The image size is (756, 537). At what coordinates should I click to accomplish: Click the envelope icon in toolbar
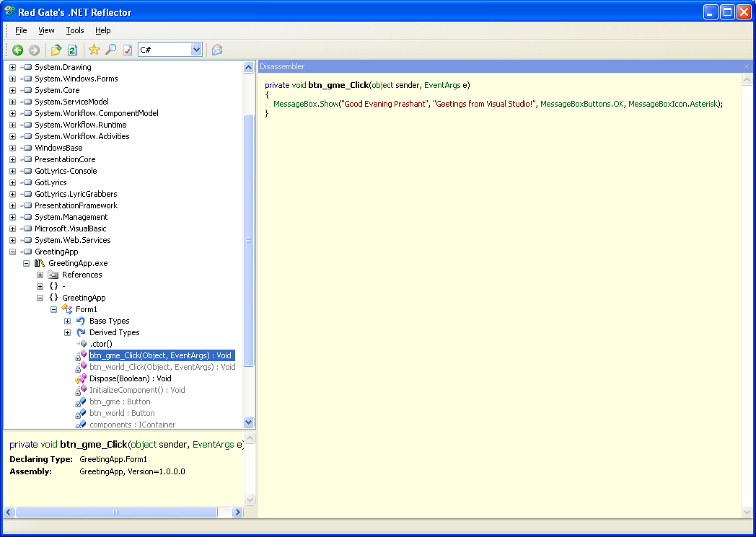tap(217, 50)
